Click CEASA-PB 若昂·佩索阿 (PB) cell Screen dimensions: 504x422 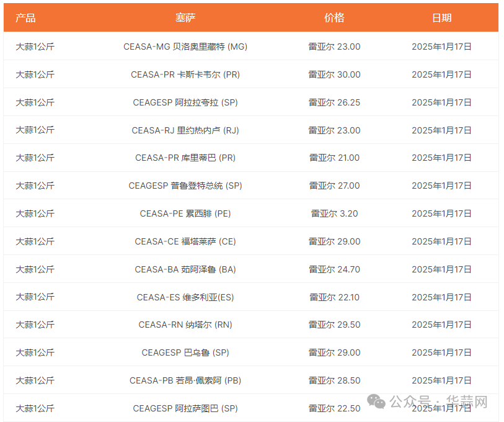(x=185, y=380)
